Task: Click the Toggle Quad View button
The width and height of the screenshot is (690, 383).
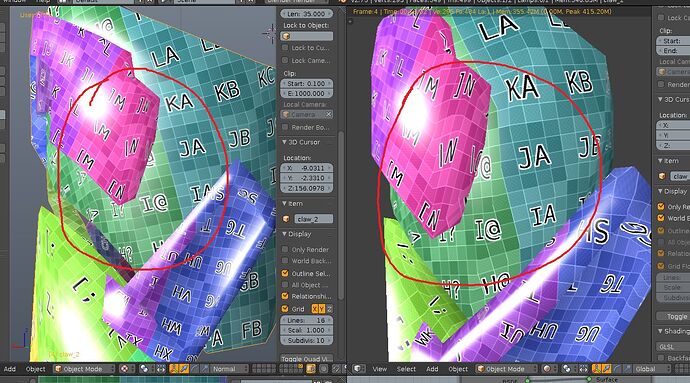Action: pos(307,358)
